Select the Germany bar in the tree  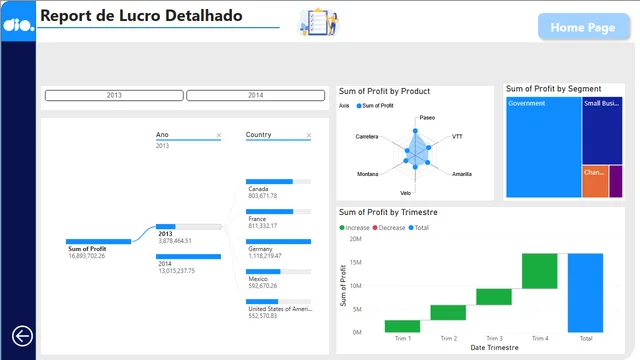(x=278, y=242)
